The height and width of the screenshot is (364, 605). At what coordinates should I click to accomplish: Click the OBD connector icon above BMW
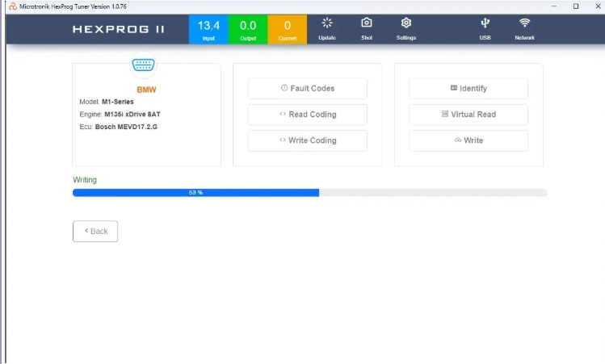pyautogui.click(x=143, y=65)
